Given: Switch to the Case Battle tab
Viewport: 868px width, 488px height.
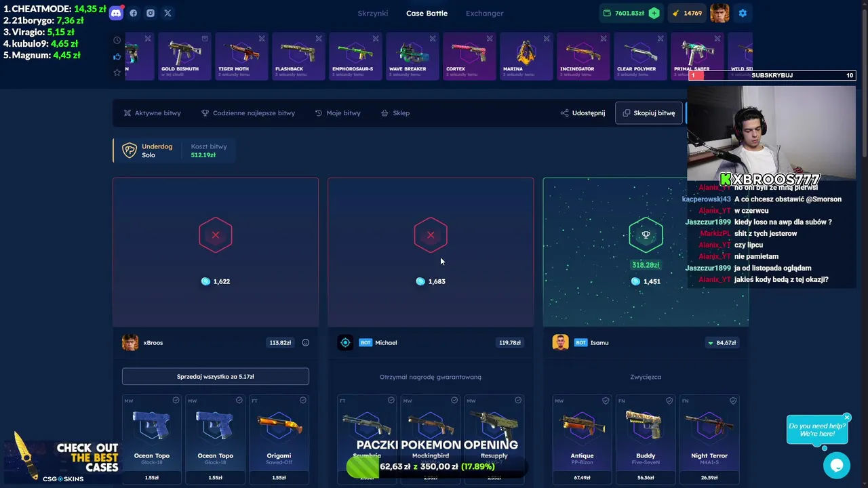Looking at the screenshot, I should [427, 14].
